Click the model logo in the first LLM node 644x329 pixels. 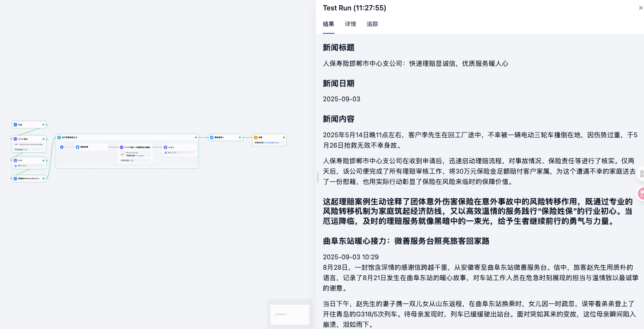point(16,166)
